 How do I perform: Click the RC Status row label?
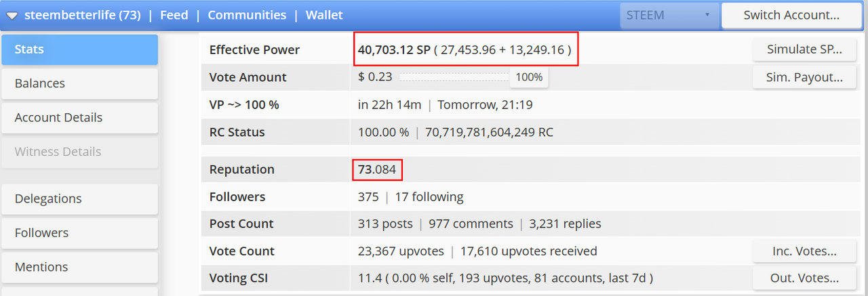tap(237, 132)
